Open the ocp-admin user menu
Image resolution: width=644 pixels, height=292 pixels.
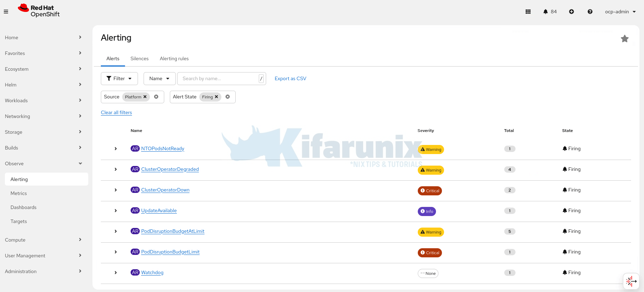tap(620, 12)
